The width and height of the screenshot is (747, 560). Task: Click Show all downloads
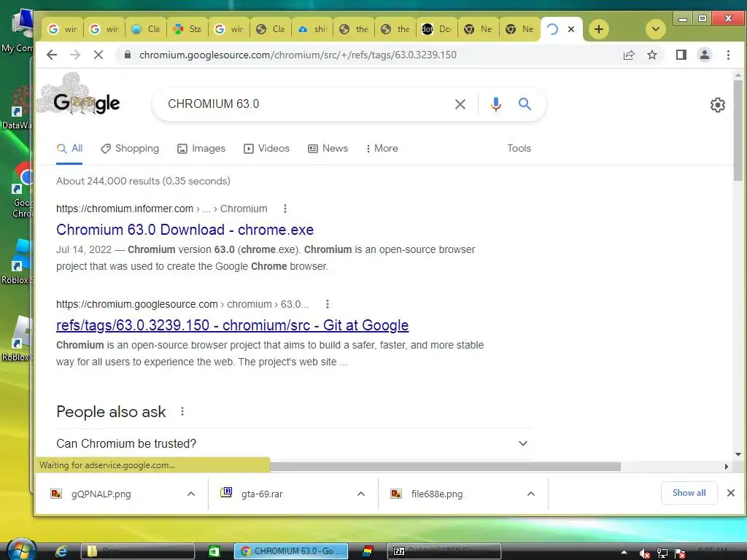[x=689, y=493]
